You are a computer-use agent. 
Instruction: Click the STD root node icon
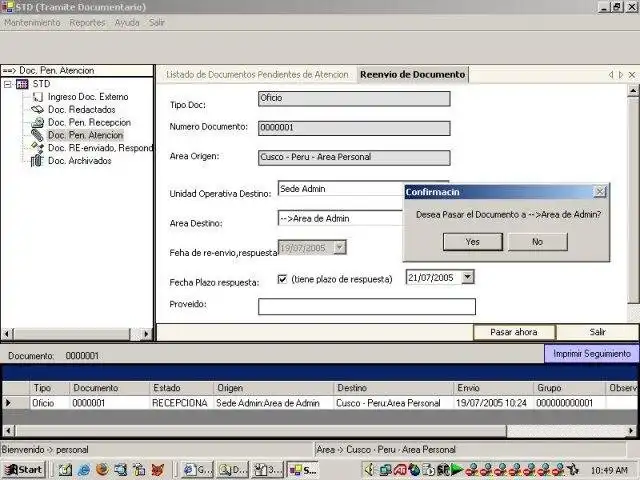click(x=22, y=84)
